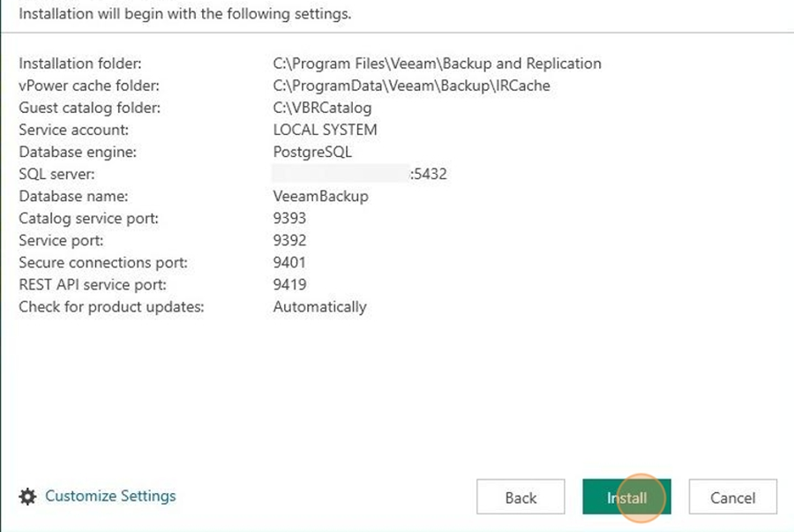Viewport: 794px width, 532px height.
Task: Click the 'SQL server:' label
Action: pos(56,175)
